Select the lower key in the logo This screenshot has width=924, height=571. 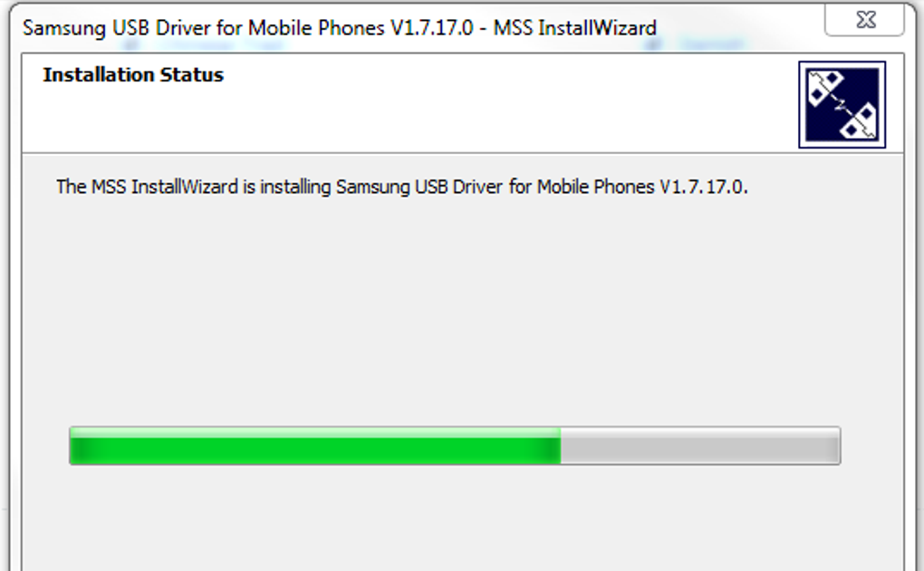point(859,121)
